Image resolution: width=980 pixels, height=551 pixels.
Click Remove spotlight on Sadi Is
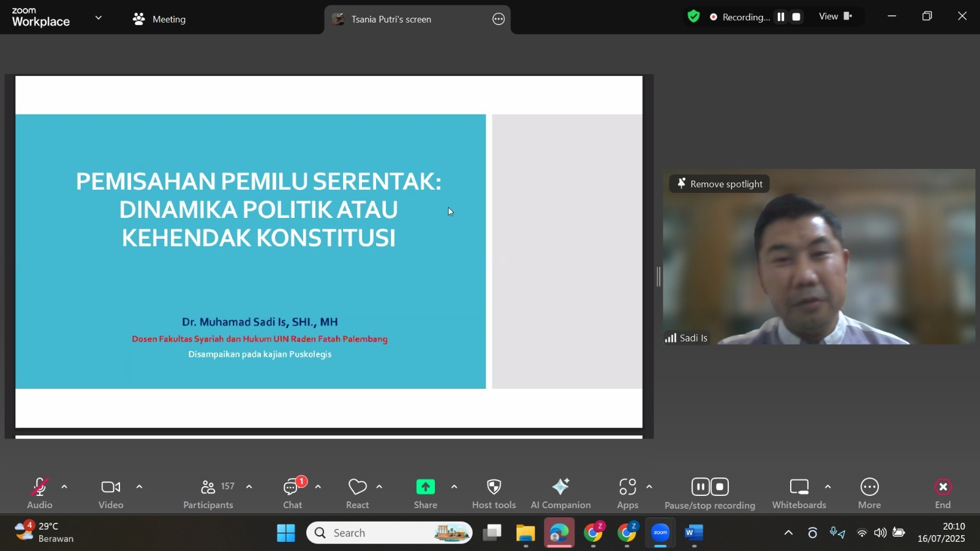point(720,184)
